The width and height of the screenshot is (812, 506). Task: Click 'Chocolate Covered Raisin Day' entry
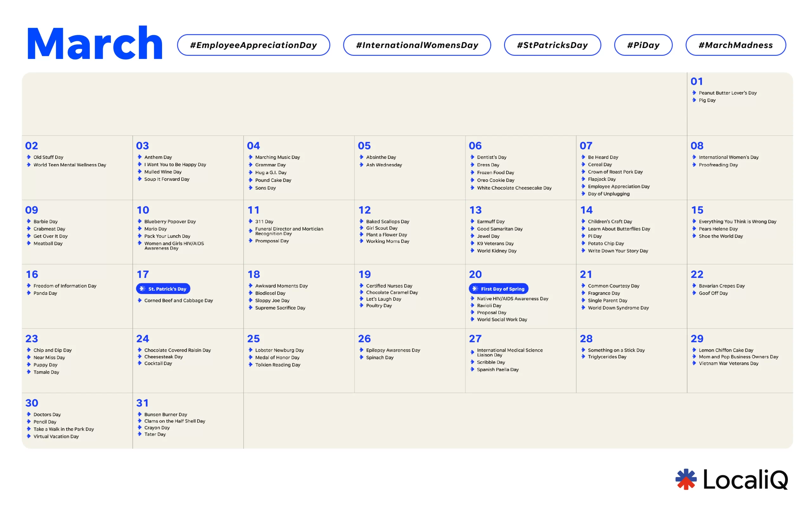[177, 350]
